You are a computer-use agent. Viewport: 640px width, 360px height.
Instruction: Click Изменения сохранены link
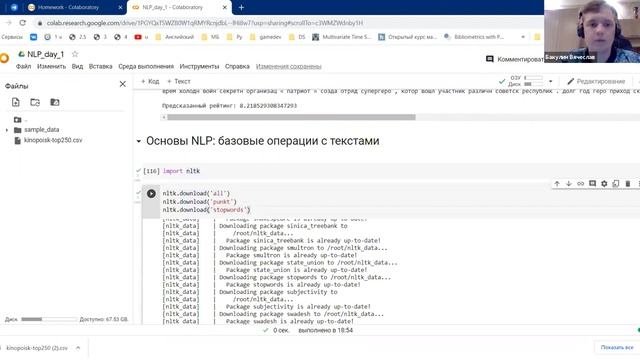tap(289, 66)
